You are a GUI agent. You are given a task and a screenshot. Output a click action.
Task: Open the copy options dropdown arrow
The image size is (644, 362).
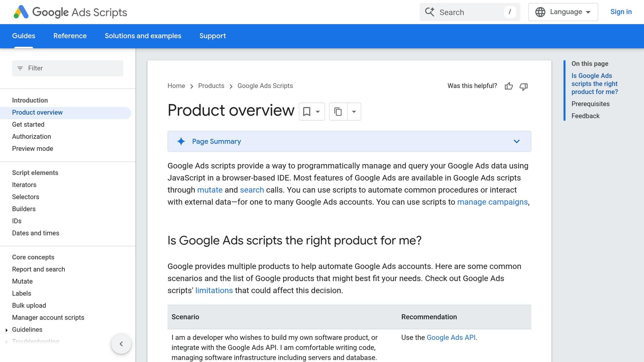[354, 112]
